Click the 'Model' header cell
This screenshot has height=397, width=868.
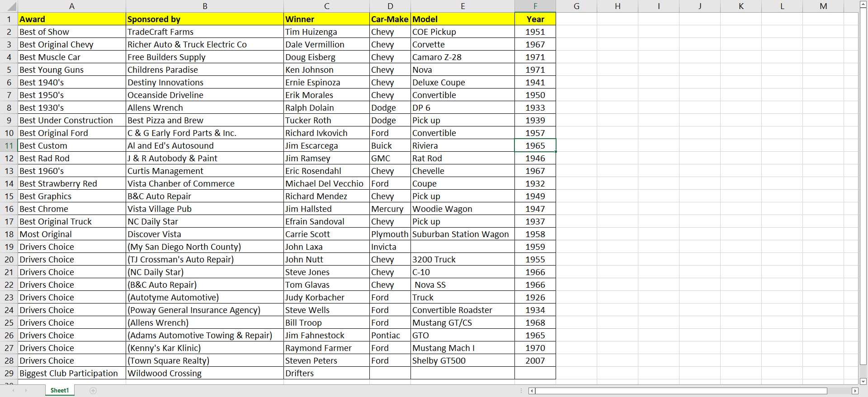point(462,19)
